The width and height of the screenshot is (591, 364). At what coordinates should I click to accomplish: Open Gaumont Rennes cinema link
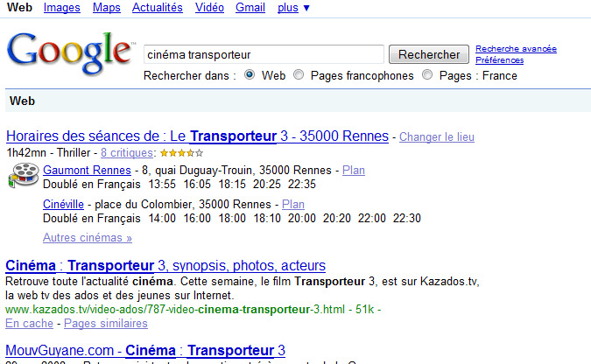click(87, 170)
